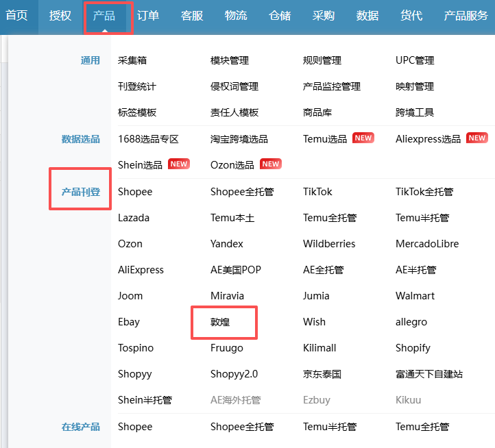Choose TikTok全托管 under 产品刊登
The image size is (495, 448).
[x=424, y=192]
